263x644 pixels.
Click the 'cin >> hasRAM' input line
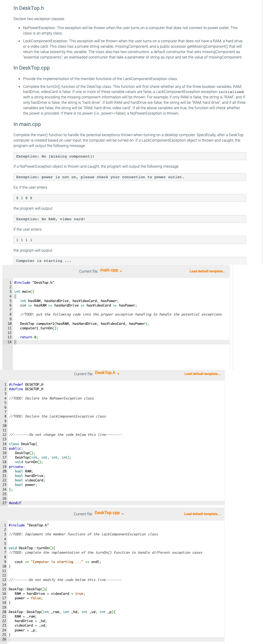78,305
